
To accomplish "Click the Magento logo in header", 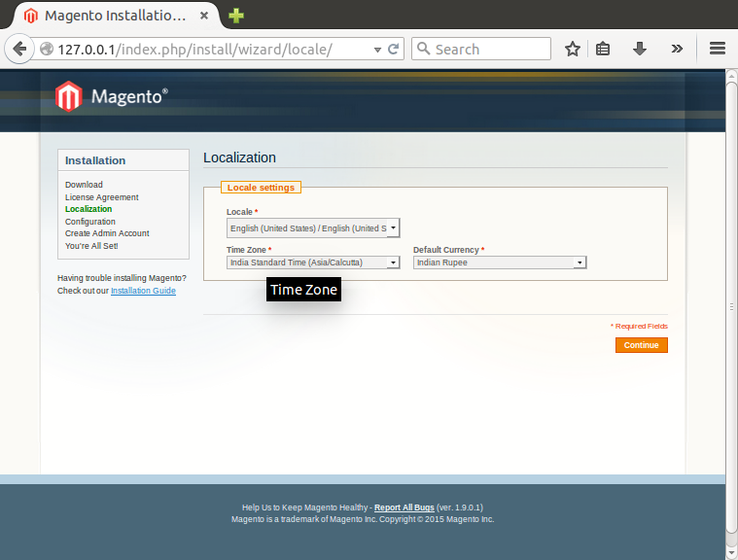I will pos(111,96).
